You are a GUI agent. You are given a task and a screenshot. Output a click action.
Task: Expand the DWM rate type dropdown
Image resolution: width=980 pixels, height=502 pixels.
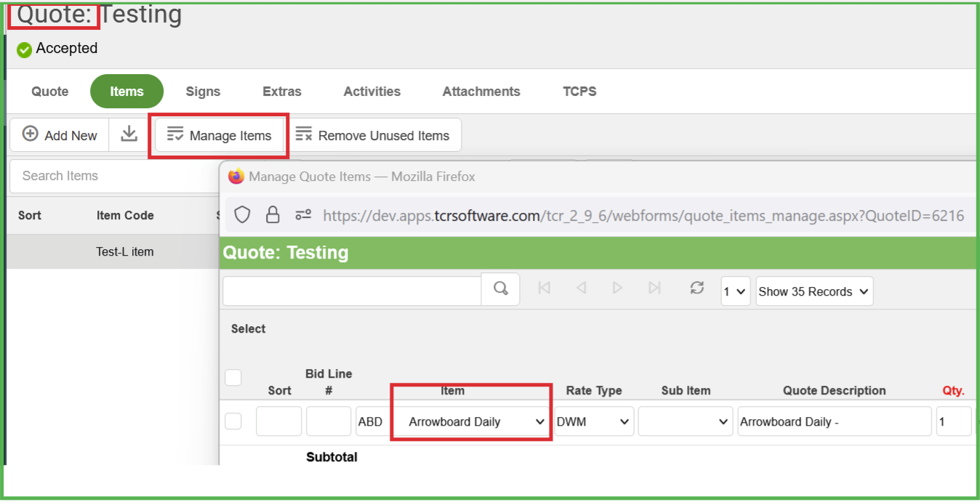coord(593,422)
